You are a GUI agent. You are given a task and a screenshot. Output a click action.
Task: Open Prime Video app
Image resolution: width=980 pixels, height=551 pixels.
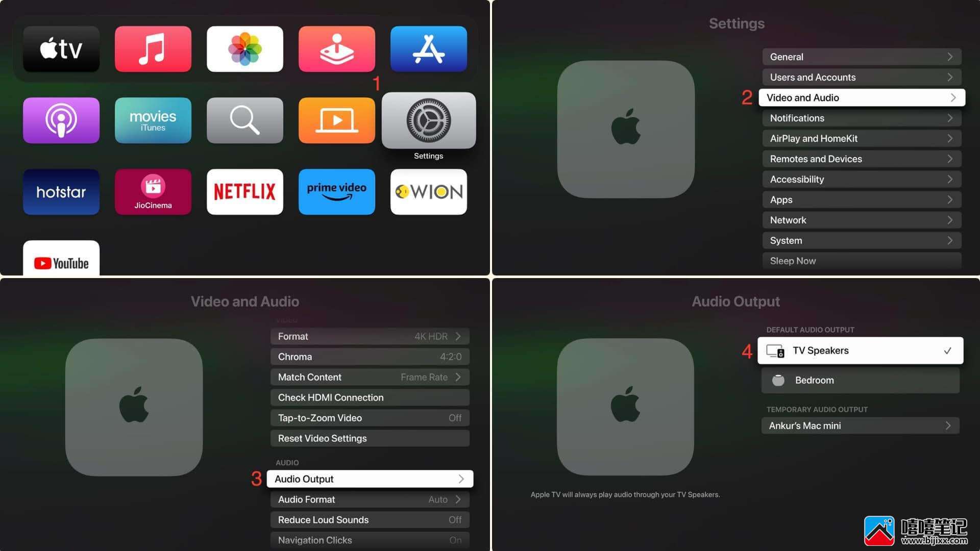[x=336, y=190]
